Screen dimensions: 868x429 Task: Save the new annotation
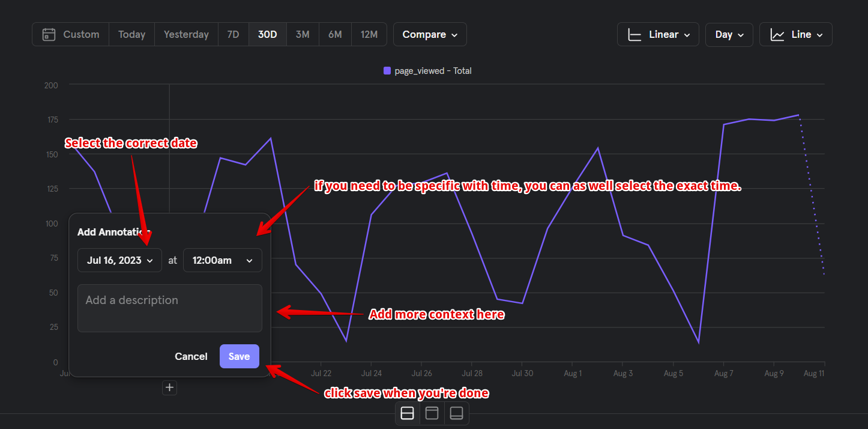tap(239, 356)
